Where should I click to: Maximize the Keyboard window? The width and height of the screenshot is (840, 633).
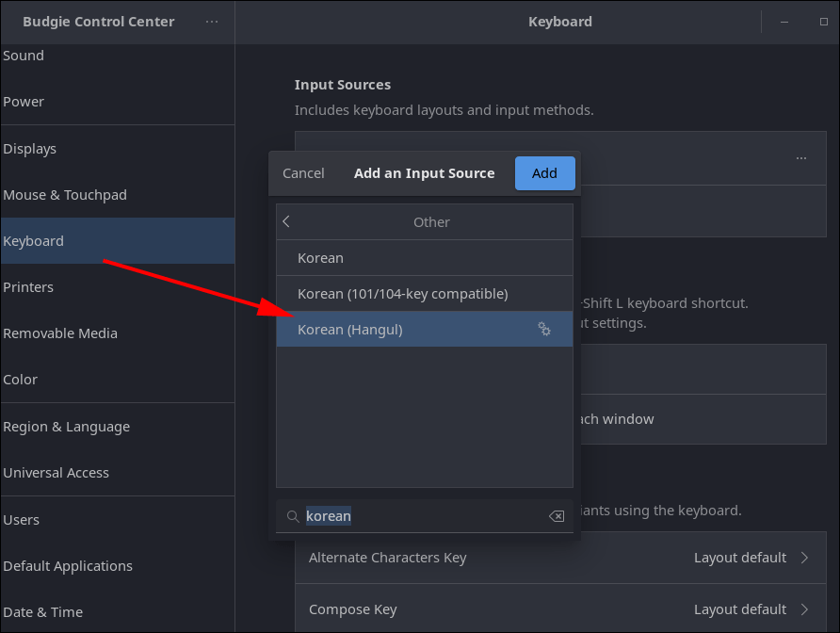tap(824, 22)
